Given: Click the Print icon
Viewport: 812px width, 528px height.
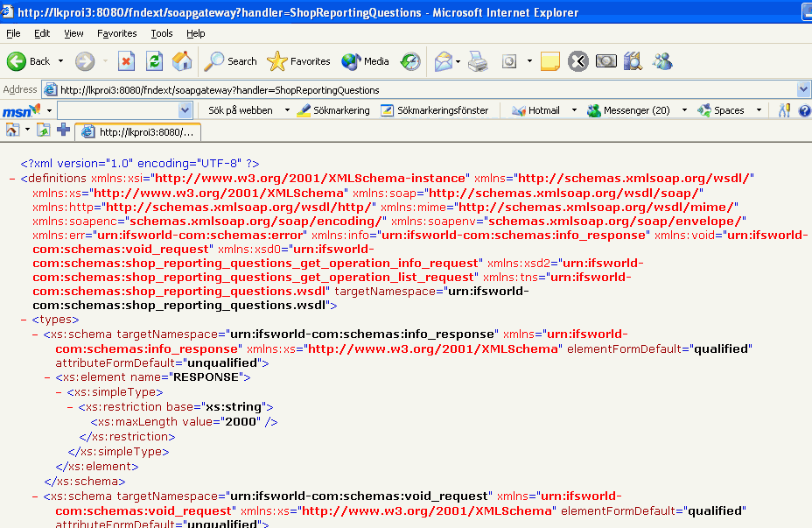Looking at the screenshot, I should click(x=477, y=61).
